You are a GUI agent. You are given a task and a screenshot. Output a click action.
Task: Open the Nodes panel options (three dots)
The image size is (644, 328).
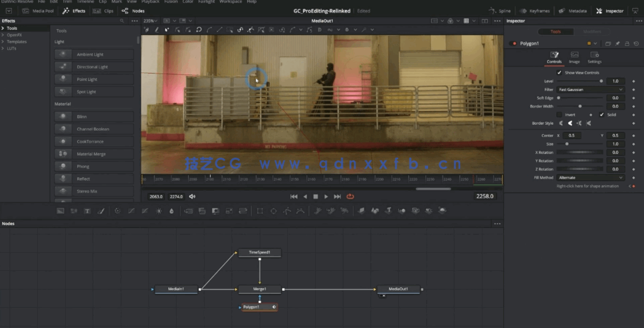(x=497, y=224)
